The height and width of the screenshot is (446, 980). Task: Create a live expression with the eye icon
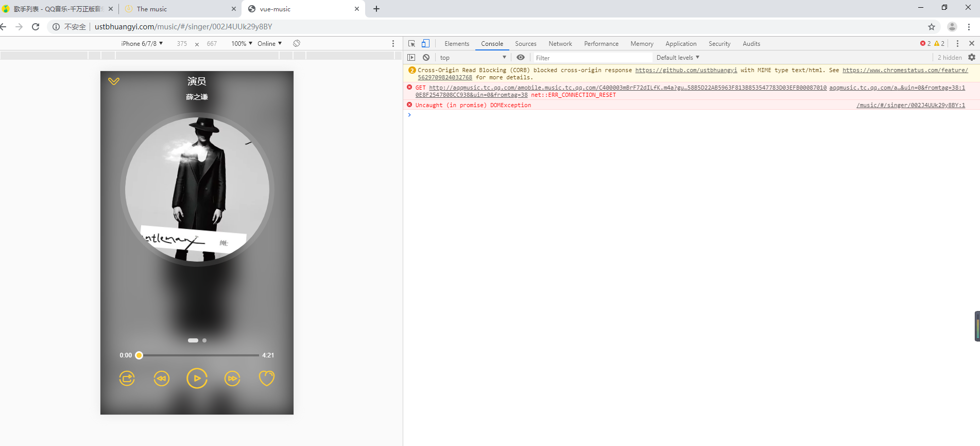pyautogui.click(x=521, y=58)
